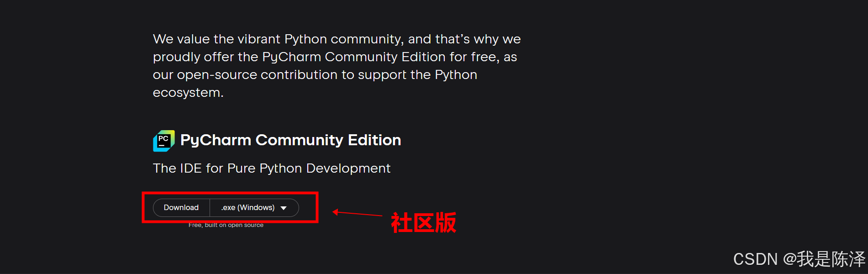Click the red 社区版 annotation label
868x274 pixels.
423,222
